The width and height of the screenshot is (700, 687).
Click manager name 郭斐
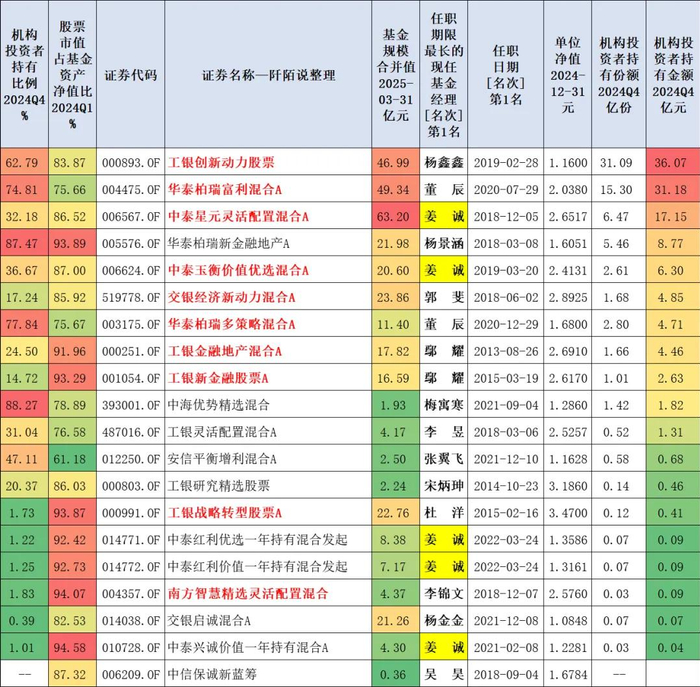click(444, 297)
